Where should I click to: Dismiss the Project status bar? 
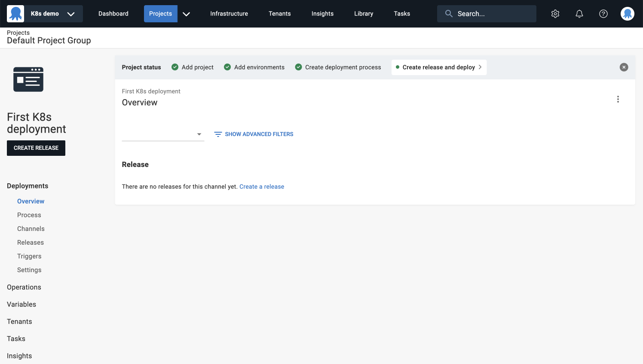click(x=624, y=67)
